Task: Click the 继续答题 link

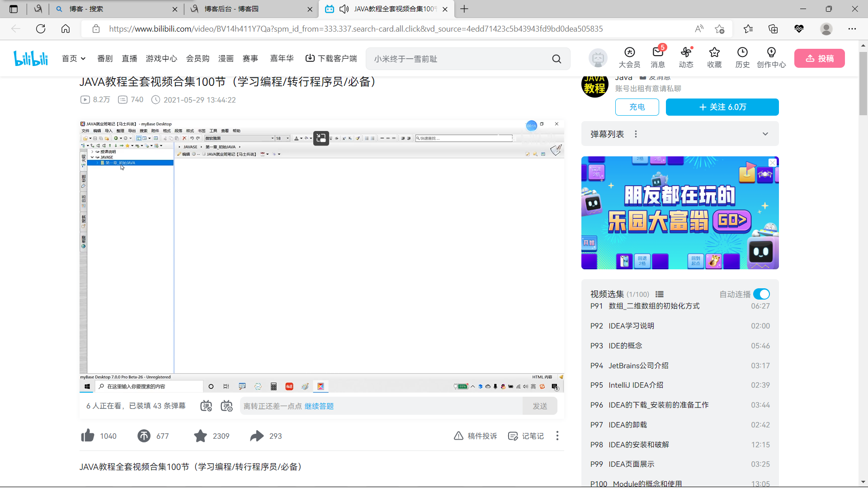Action: (319, 406)
